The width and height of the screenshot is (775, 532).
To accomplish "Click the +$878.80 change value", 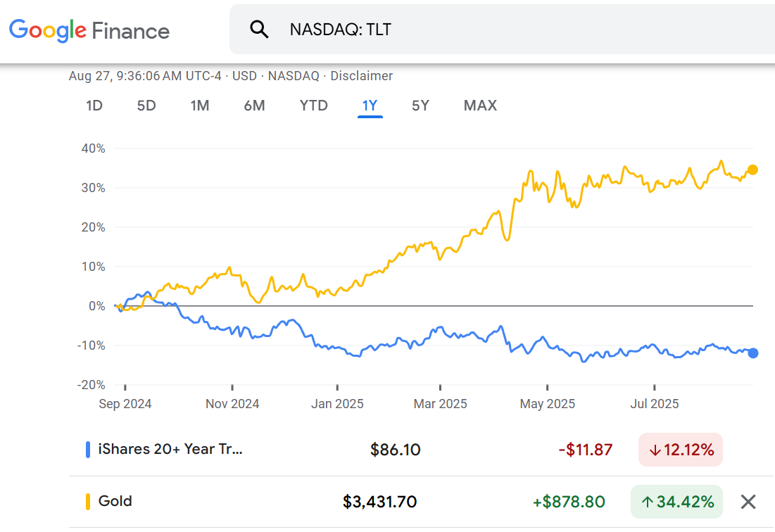I will [569, 502].
